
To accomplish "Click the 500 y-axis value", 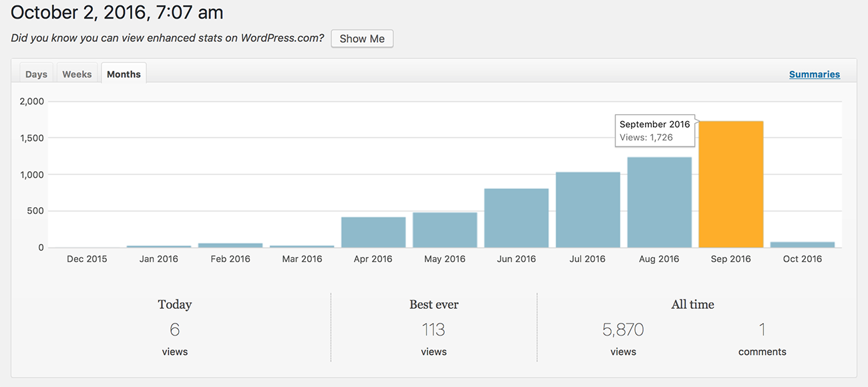I will pyautogui.click(x=36, y=211).
